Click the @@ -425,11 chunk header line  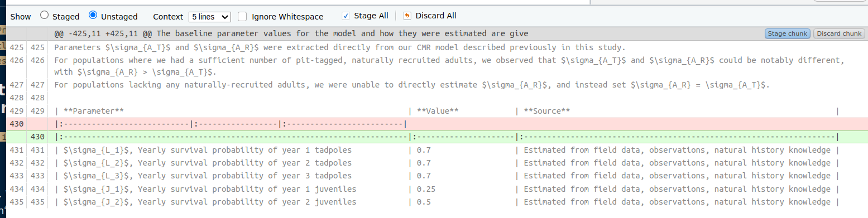click(434, 33)
